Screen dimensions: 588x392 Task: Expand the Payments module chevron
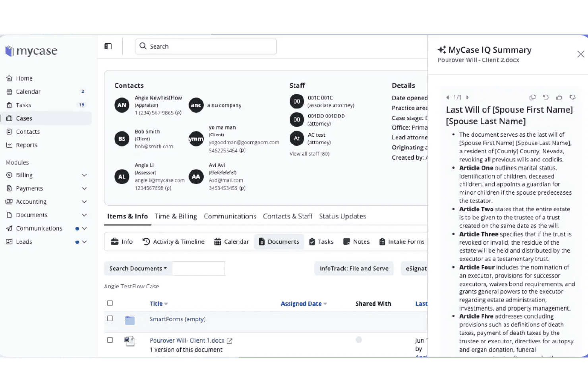pos(84,188)
